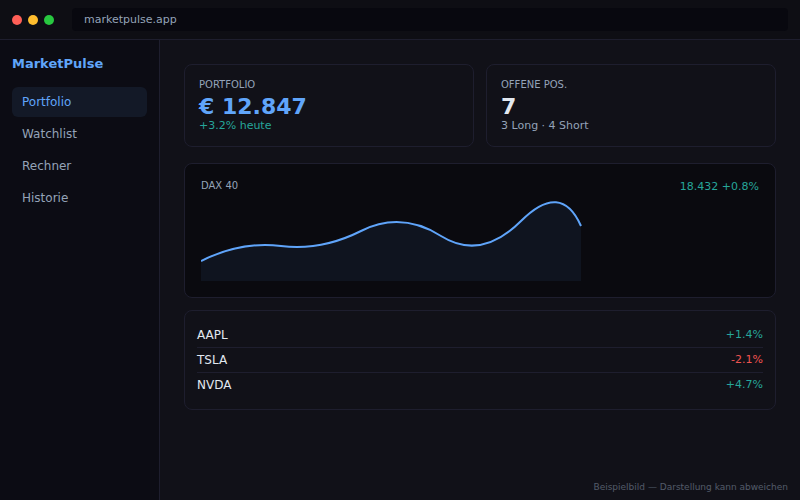Click the 18.432 +0.8% index value
This screenshot has width=800, height=500.
click(719, 186)
